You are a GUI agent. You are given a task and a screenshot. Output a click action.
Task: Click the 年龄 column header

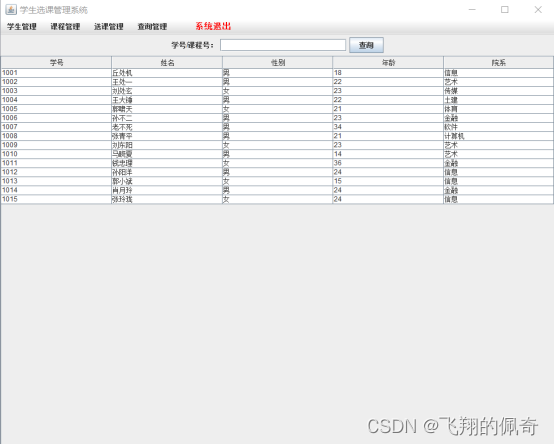click(x=388, y=63)
